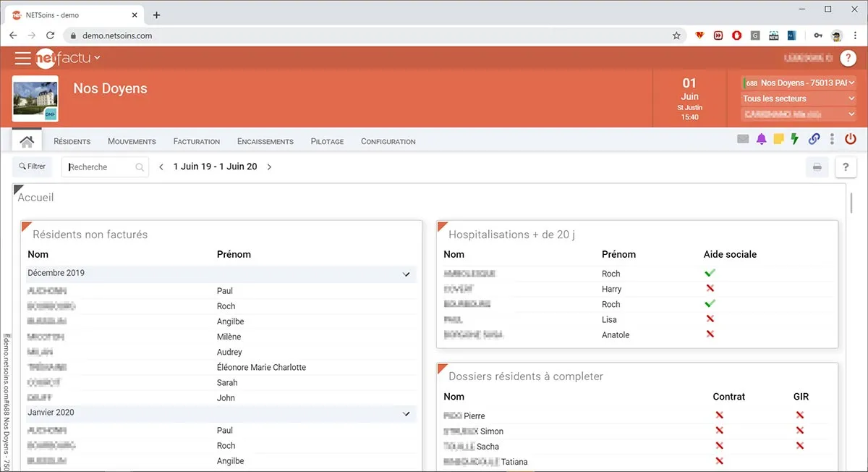Click the green lightning bolt icon
This screenshot has width=868, height=472.
pyautogui.click(x=796, y=140)
